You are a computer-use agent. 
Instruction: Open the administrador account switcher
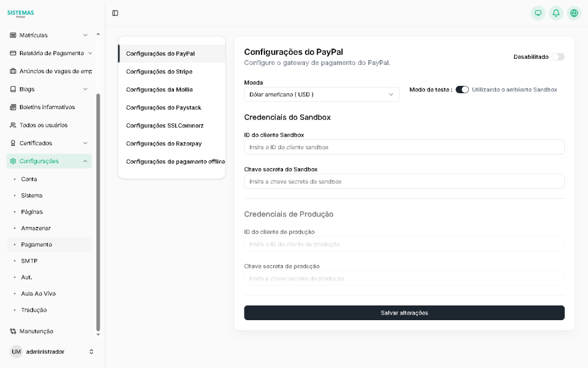click(x=91, y=351)
